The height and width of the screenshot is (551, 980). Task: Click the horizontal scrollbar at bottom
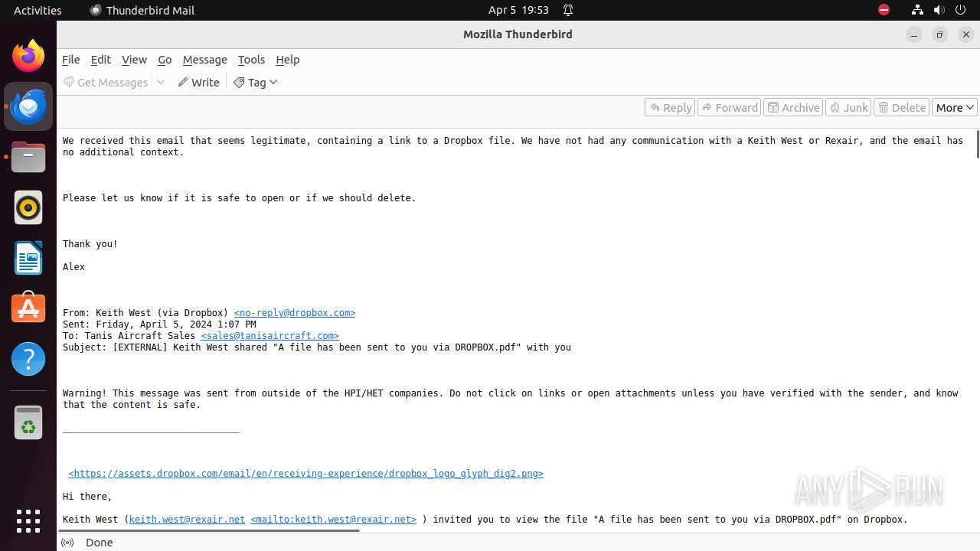(x=208, y=530)
